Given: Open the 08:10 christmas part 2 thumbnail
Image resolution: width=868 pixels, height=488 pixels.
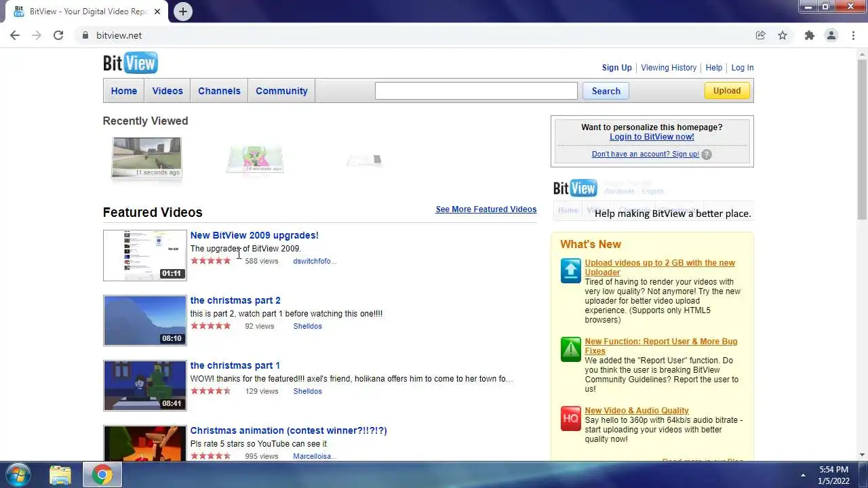Looking at the screenshot, I should [144, 321].
